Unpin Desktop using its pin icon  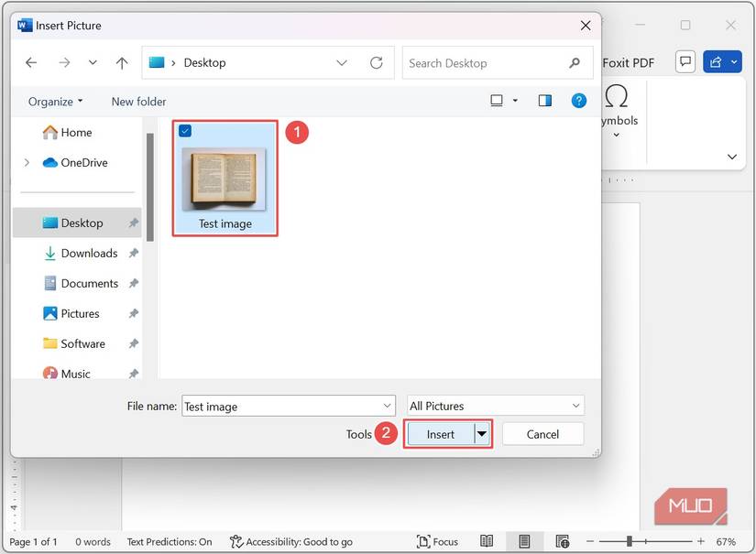point(134,223)
